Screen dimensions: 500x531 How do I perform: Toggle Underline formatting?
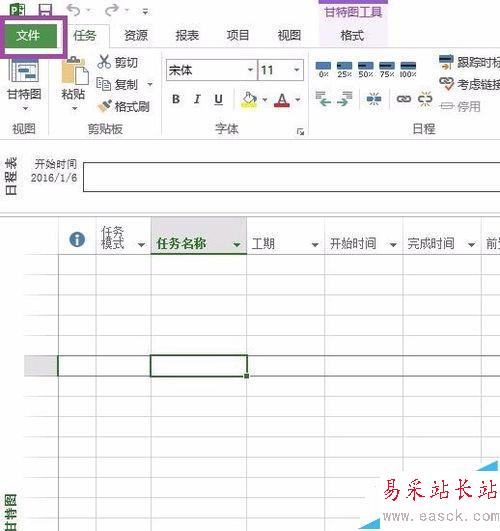[x=218, y=99]
